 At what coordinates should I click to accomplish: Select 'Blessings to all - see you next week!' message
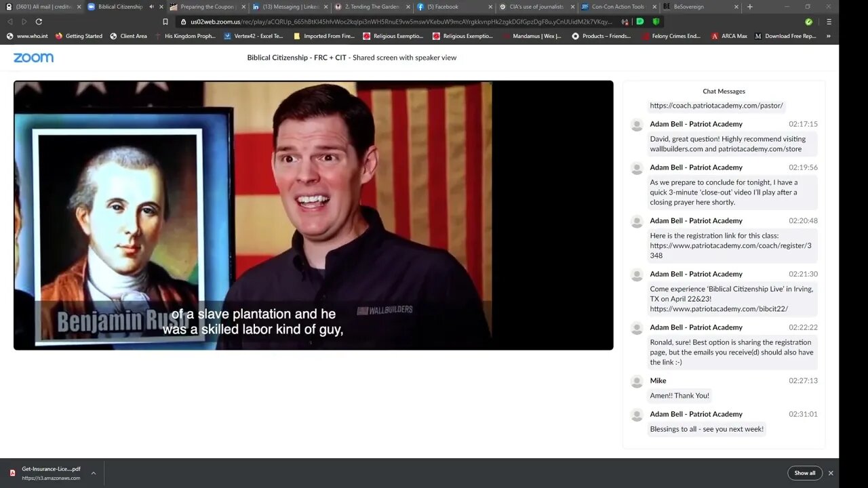coord(707,428)
